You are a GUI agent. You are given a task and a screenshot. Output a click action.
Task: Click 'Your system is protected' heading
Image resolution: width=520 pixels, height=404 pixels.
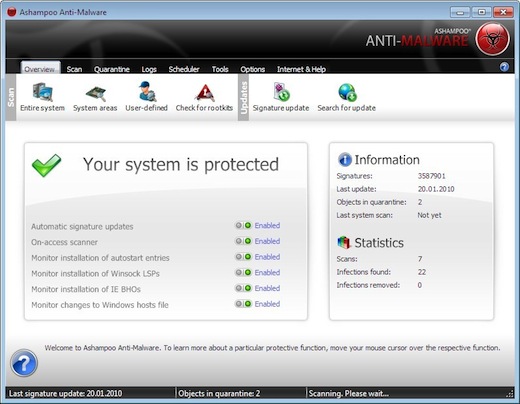[181, 165]
